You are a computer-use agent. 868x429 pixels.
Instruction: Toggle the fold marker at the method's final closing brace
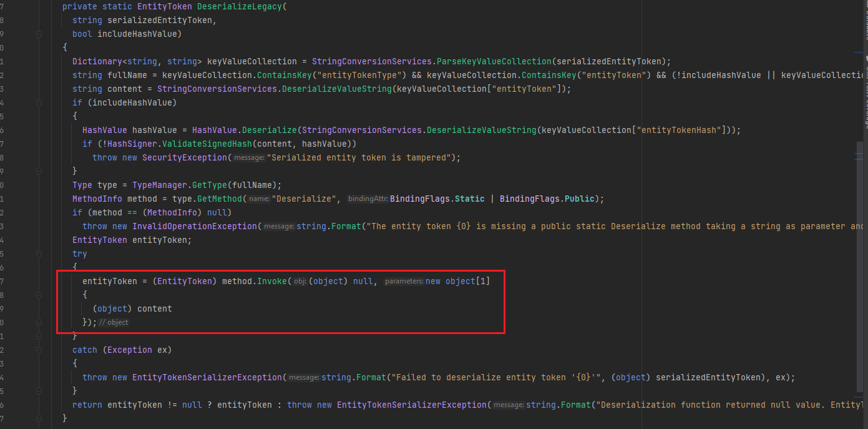(39, 418)
